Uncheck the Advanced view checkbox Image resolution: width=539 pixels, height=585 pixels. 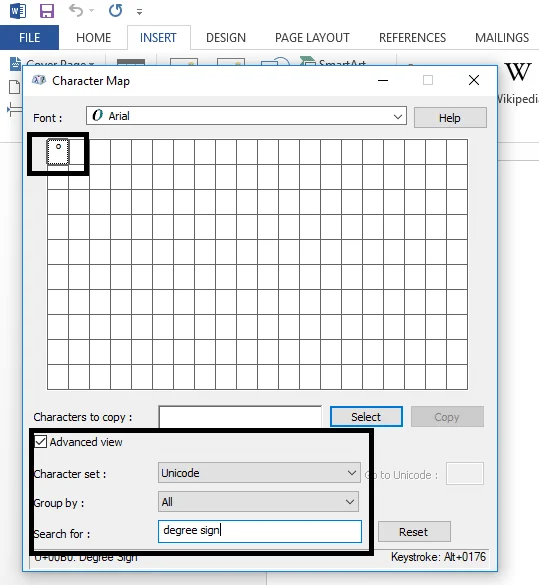(41, 442)
